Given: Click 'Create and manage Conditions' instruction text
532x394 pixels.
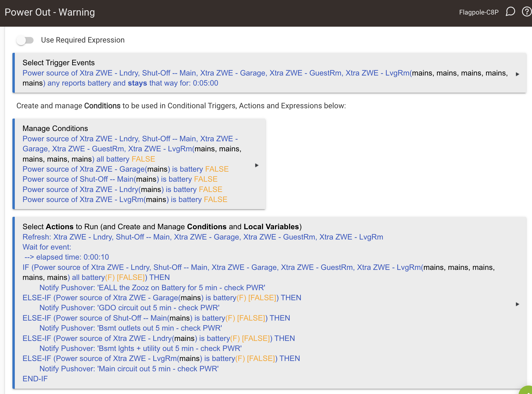Looking at the screenshot, I should coord(181,106).
